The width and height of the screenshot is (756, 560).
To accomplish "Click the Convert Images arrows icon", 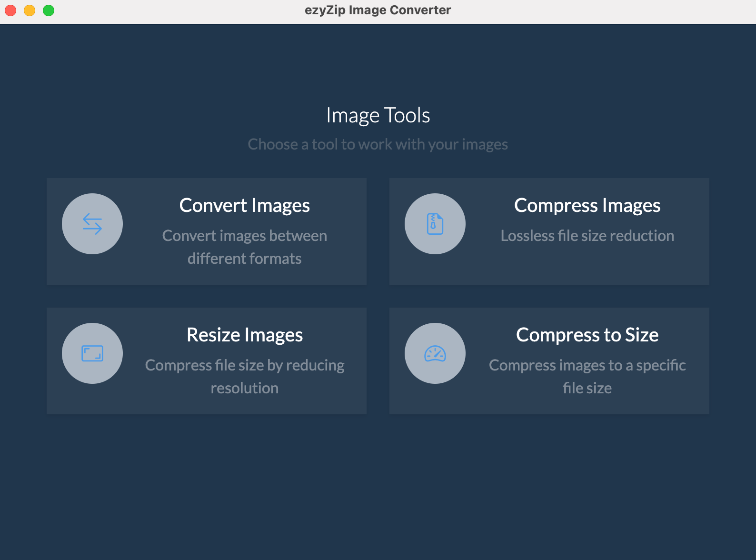I will pyautogui.click(x=92, y=224).
